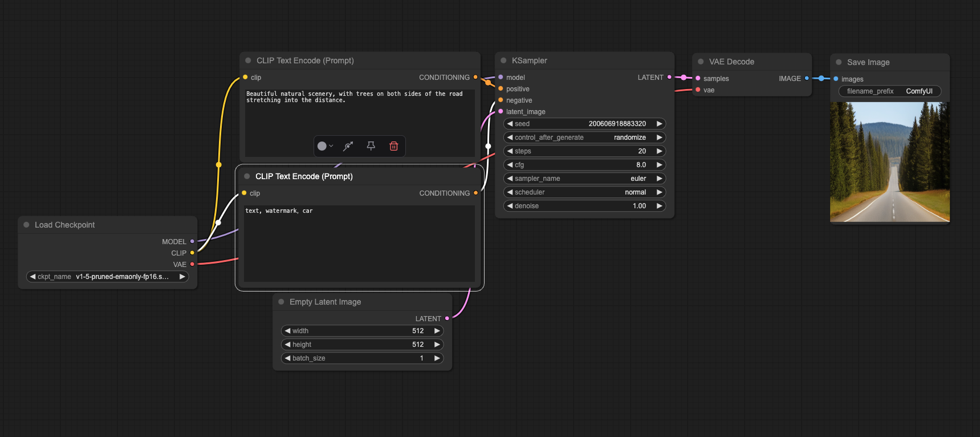This screenshot has height=437, width=980.
Task: Open the ckpt_name checkpoint dropdown
Action: 107,277
